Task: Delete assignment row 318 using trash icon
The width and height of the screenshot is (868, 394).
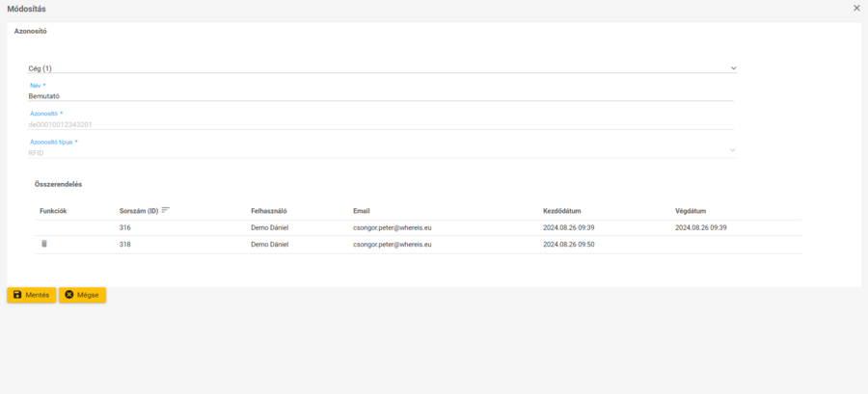Action: (x=43, y=245)
